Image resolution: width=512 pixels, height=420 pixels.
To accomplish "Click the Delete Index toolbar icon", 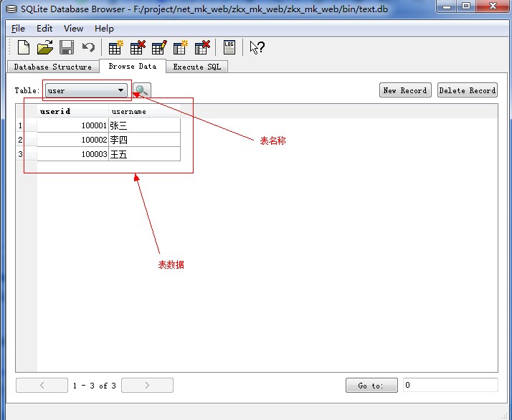I will (202, 47).
